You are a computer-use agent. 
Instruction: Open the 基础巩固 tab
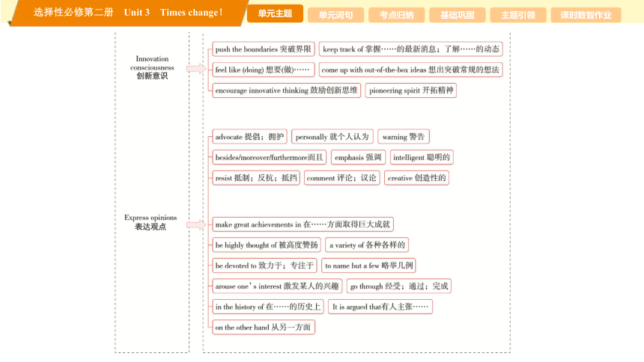pos(457,15)
